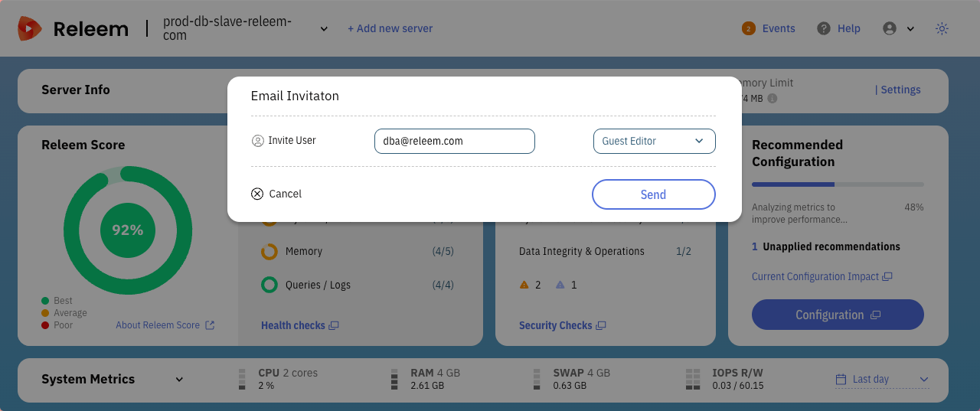
Task: Open the Health checks external icon
Action: pos(334,325)
